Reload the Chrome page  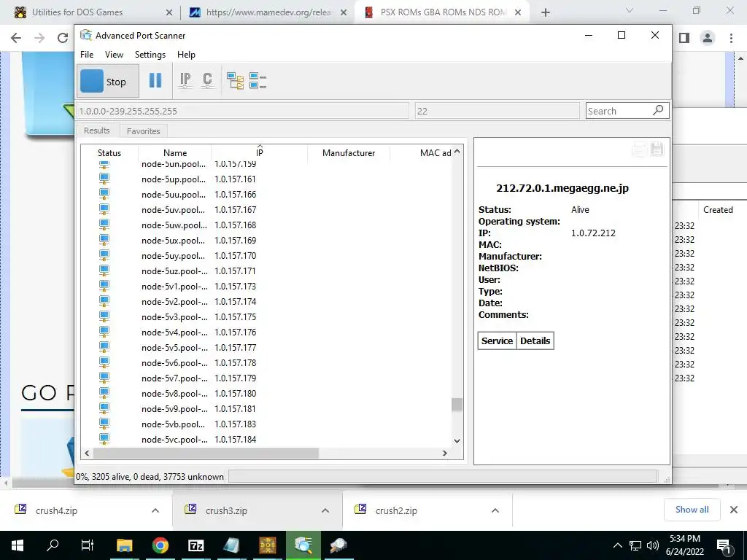coord(63,38)
